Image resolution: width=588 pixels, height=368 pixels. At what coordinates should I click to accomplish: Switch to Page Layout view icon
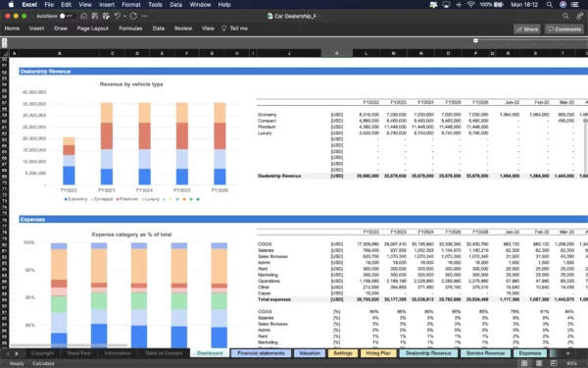(539, 363)
